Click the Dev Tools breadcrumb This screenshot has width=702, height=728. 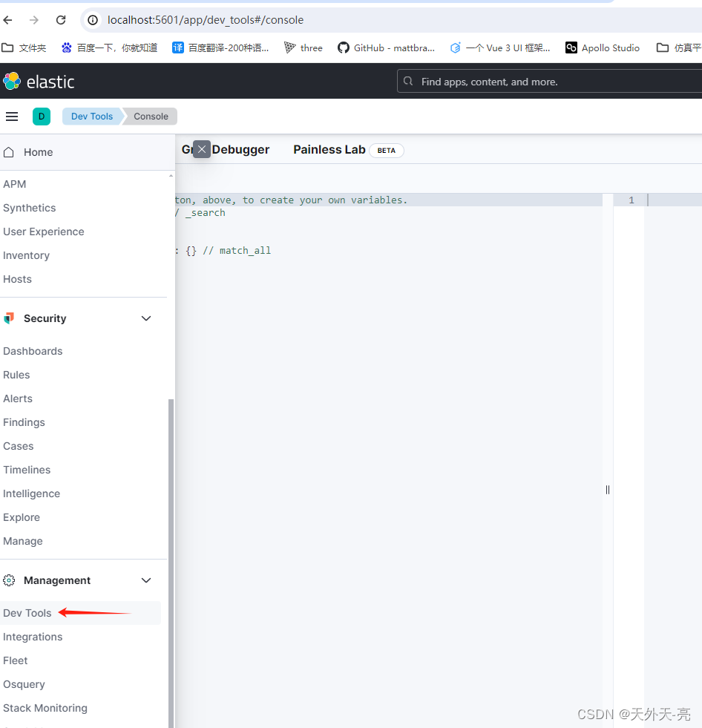[92, 117]
